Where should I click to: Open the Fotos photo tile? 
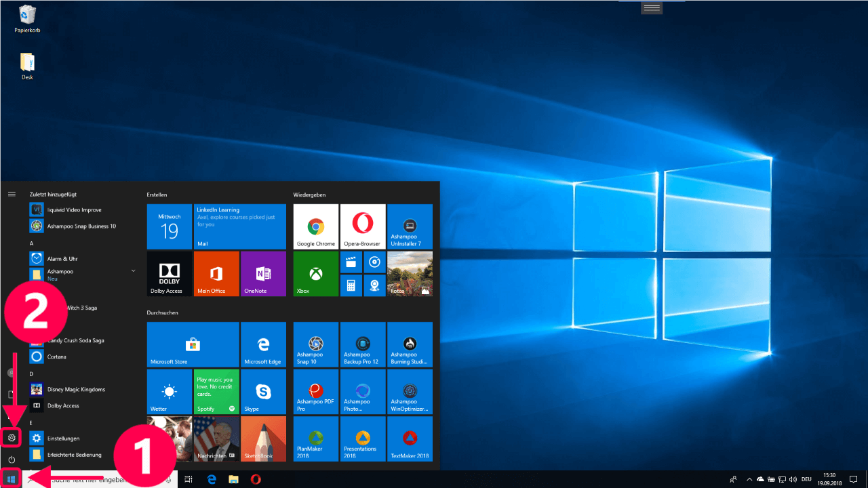pyautogui.click(x=410, y=274)
